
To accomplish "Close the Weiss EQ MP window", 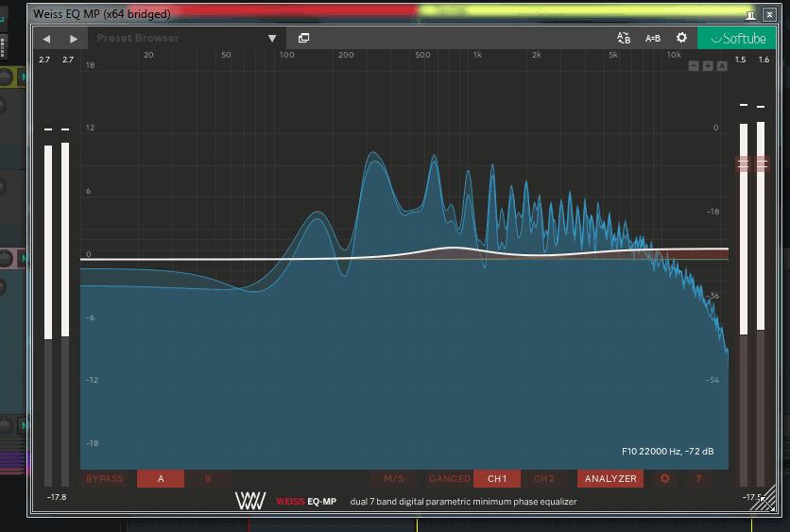I will [769, 14].
